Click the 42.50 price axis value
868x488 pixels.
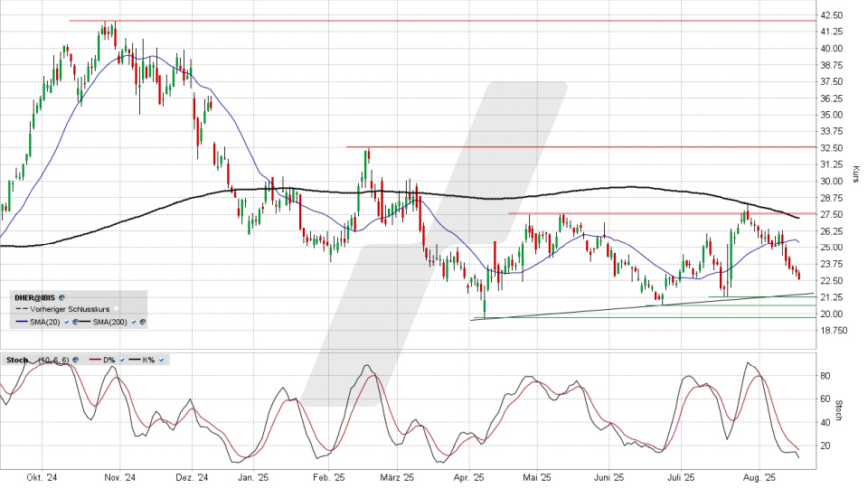832,15
